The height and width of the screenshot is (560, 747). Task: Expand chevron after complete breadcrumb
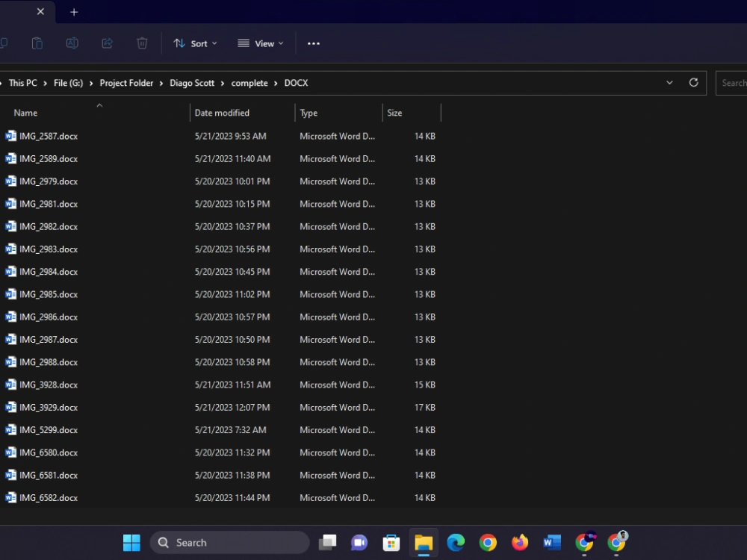coord(276,83)
